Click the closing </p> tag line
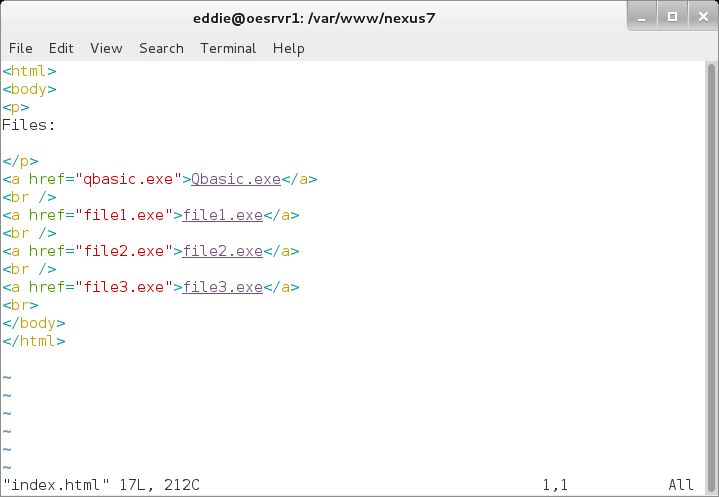The image size is (719, 497). (20, 161)
